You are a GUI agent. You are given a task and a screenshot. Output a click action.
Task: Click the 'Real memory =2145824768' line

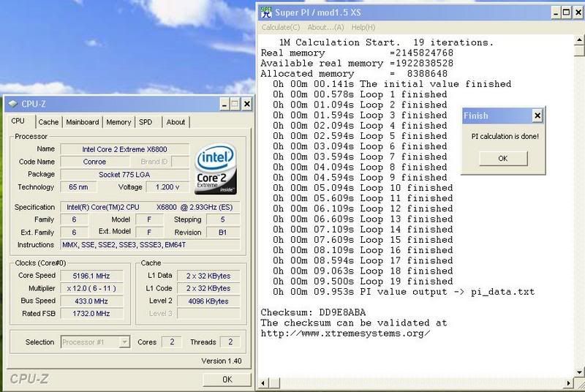point(357,53)
